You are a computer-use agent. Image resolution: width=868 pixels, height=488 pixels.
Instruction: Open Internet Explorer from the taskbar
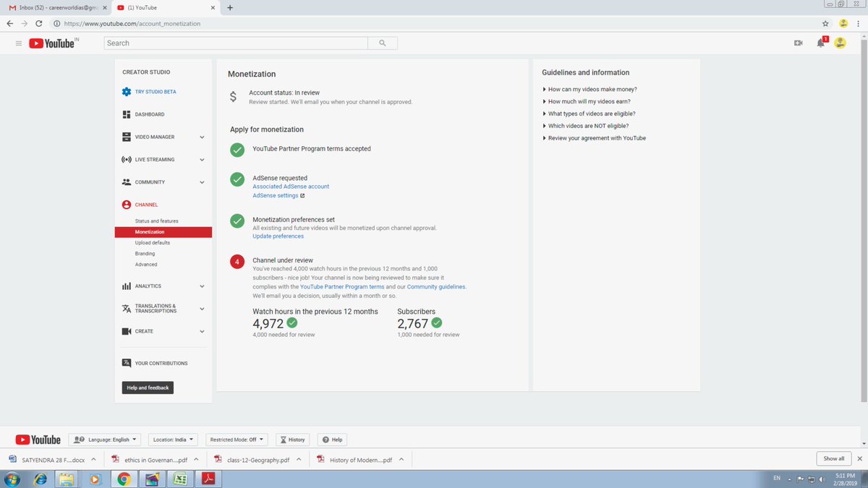click(x=40, y=479)
